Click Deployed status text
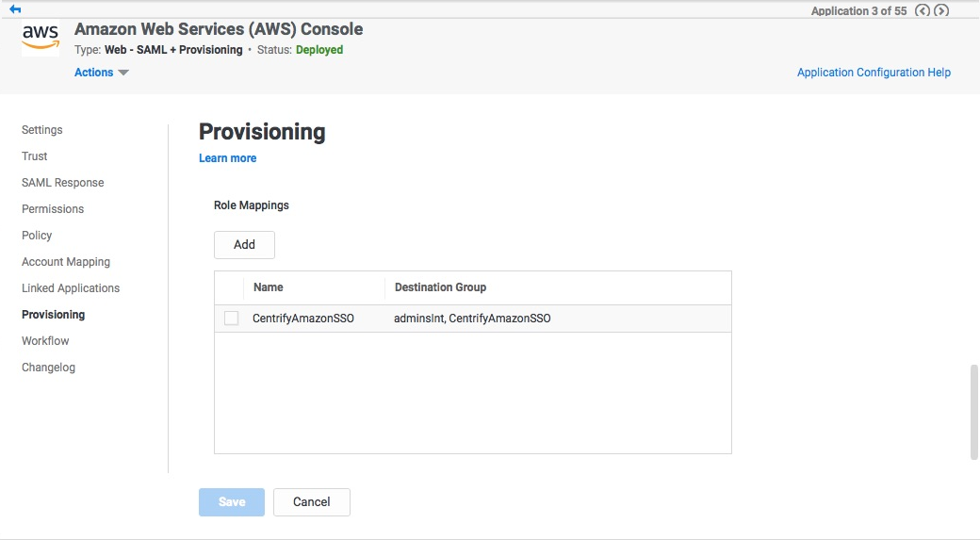Viewport: 980px width, 540px height. [x=319, y=50]
